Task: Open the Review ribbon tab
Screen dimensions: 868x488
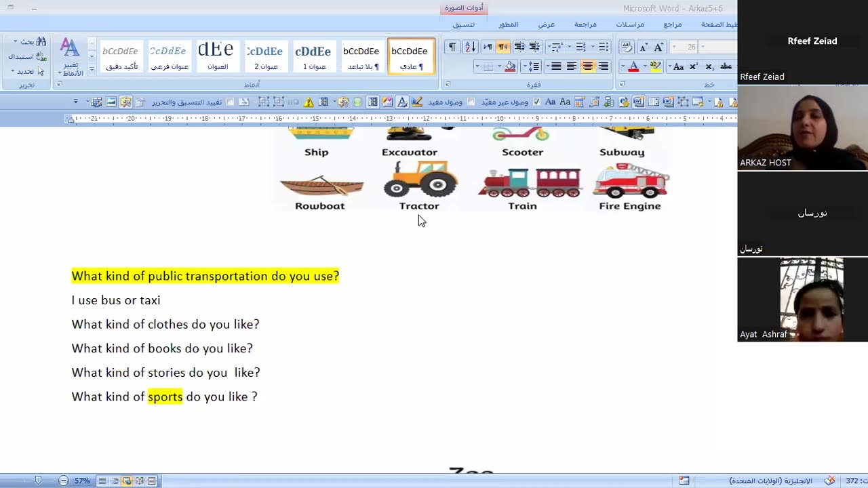Action: click(585, 24)
